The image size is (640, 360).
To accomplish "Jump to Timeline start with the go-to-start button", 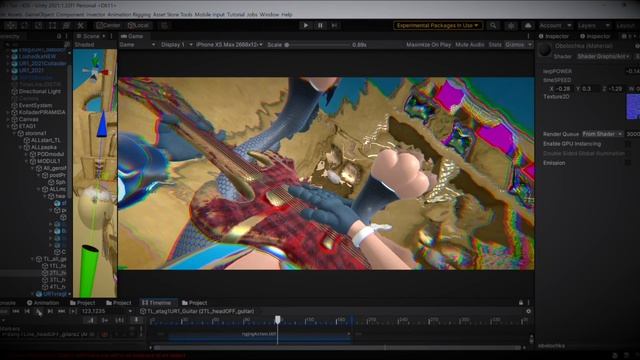I will tap(16, 311).
